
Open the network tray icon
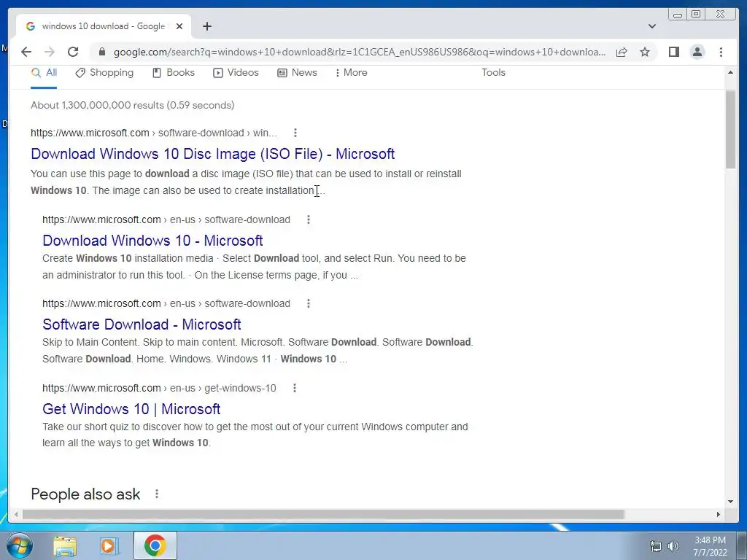pos(656,547)
